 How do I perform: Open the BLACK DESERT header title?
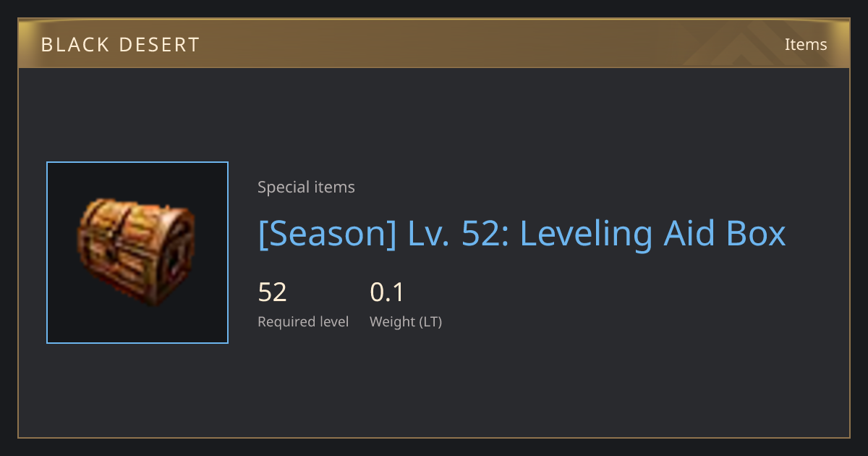[x=120, y=45]
